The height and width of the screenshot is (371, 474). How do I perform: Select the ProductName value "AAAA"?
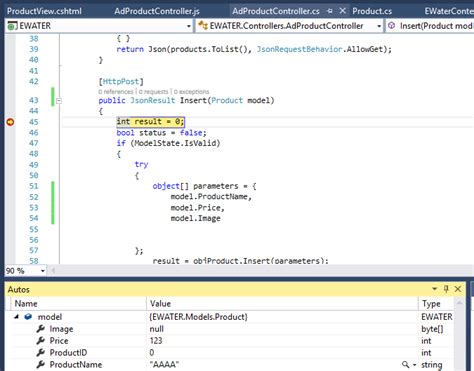tap(164, 364)
